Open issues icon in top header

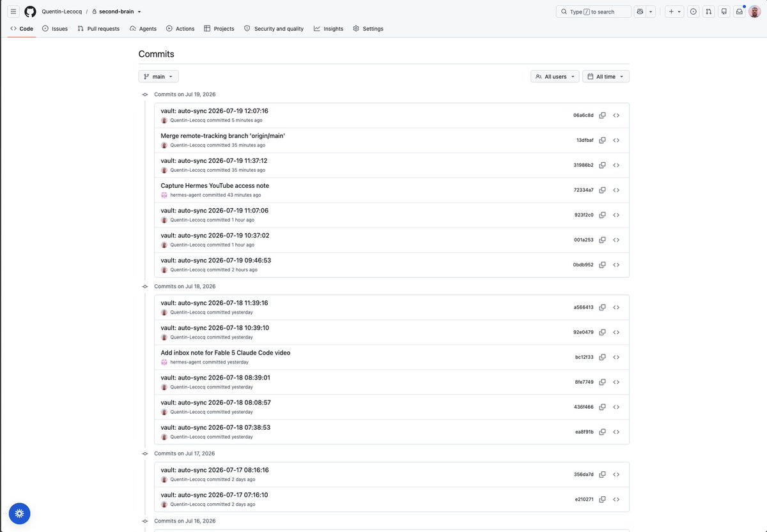[693, 11]
